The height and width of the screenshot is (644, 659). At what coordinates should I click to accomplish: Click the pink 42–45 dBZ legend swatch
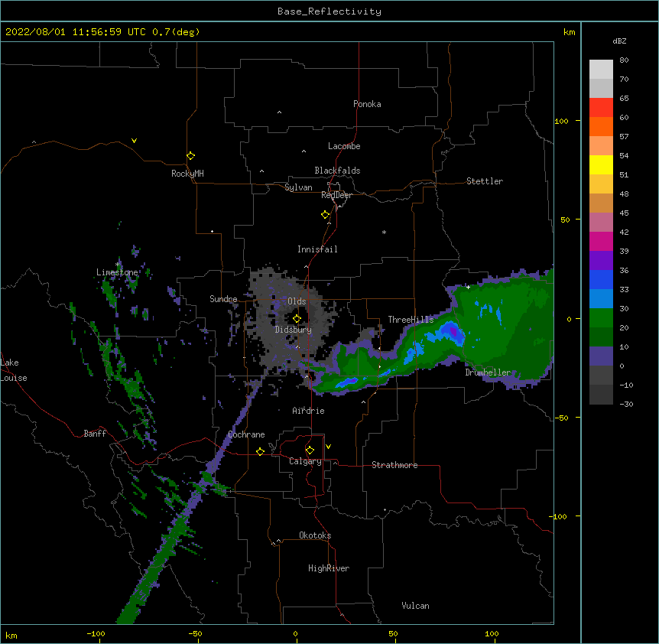[x=601, y=223]
